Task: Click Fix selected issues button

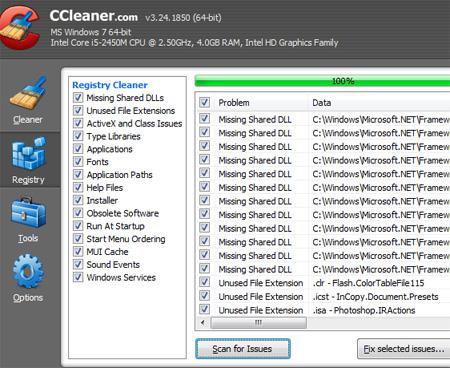Action: 404,349
